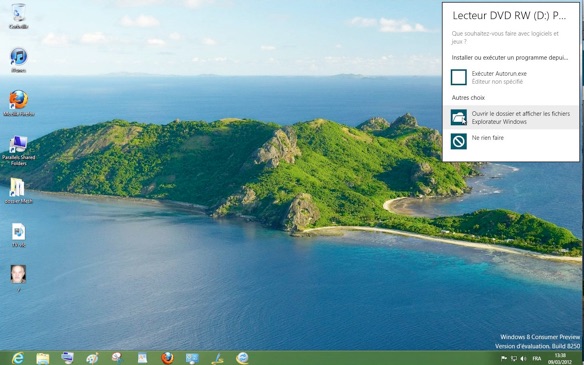Click the 'Autres choix' heading
This screenshot has height=365, width=584.
[468, 98]
